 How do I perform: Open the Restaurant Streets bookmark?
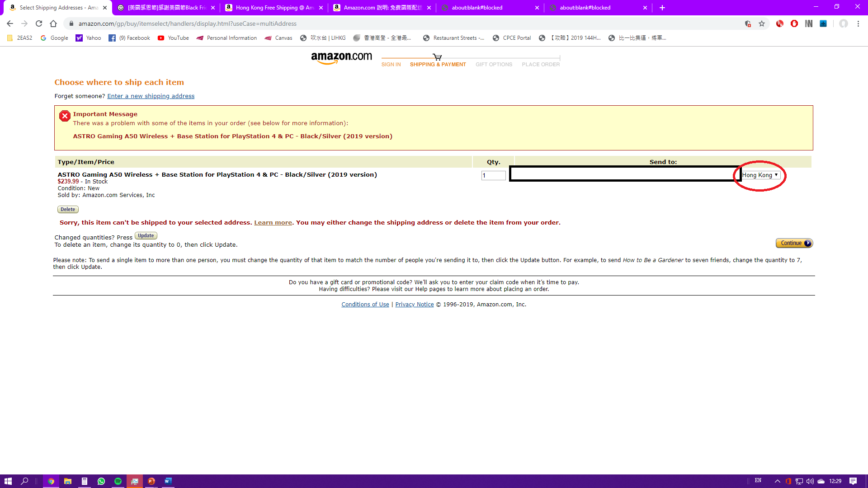[453, 38]
